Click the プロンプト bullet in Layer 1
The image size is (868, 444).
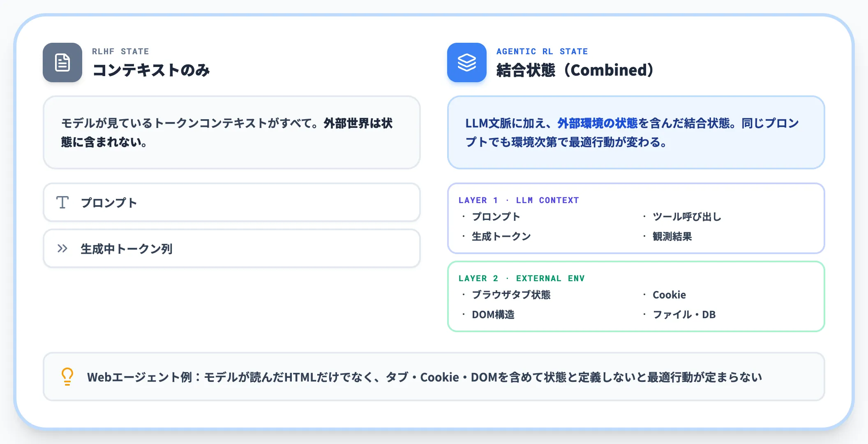(496, 217)
